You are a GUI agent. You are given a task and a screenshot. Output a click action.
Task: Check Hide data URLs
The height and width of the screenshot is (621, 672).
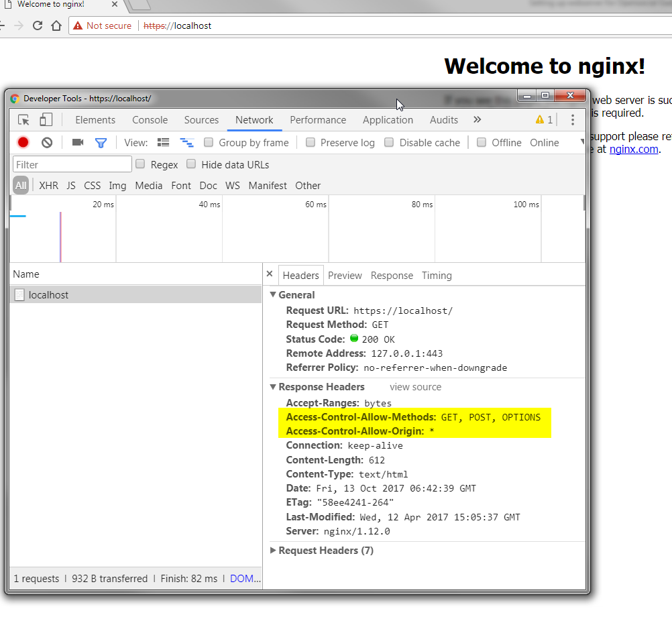(191, 164)
